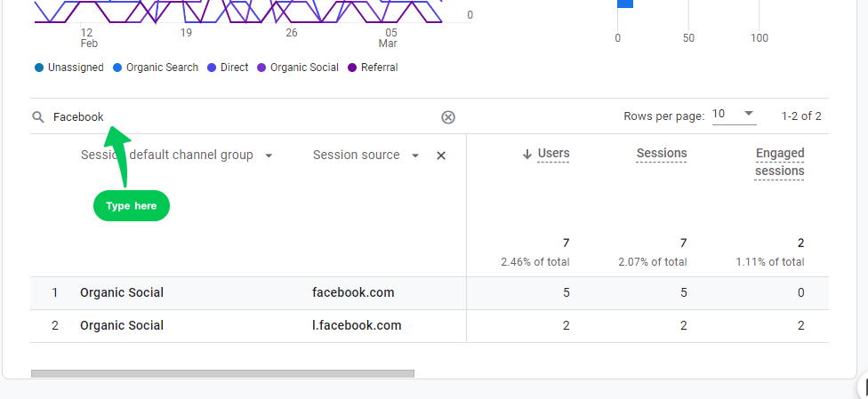This screenshot has height=399, width=868.
Task: Select the facebook.com source row
Action: (x=353, y=293)
